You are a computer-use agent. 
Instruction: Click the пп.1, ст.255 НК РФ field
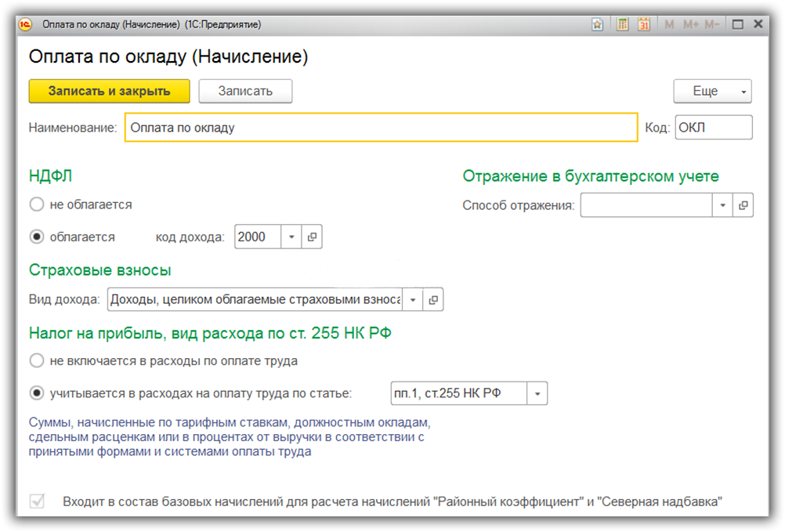(x=458, y=393)
